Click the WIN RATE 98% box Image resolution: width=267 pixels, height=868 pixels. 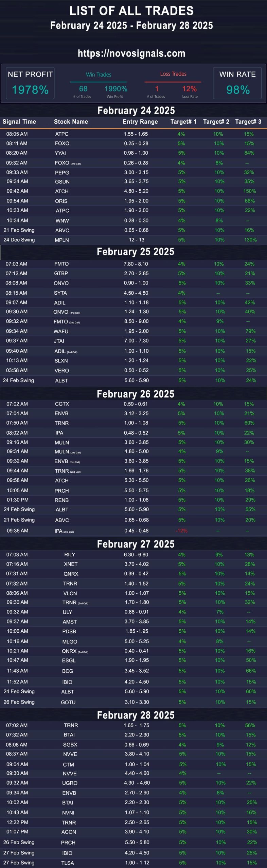coord(237,83)
